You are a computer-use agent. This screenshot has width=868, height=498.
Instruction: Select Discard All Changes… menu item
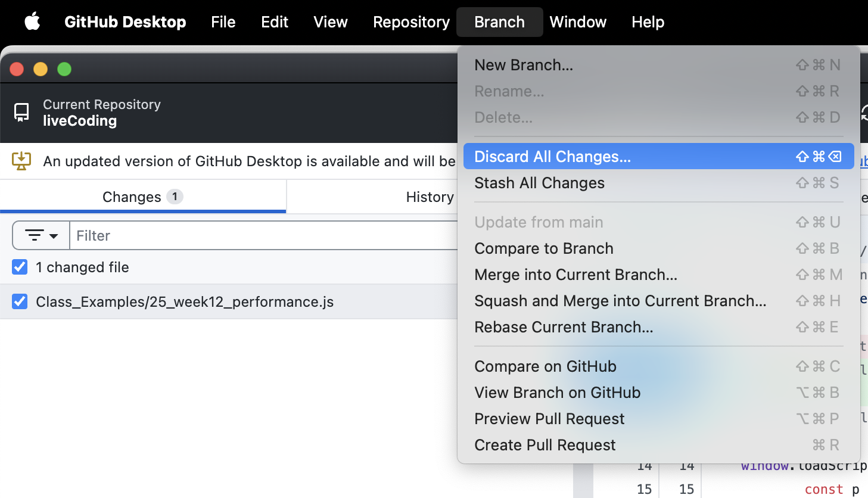click(x=658, y=157)
